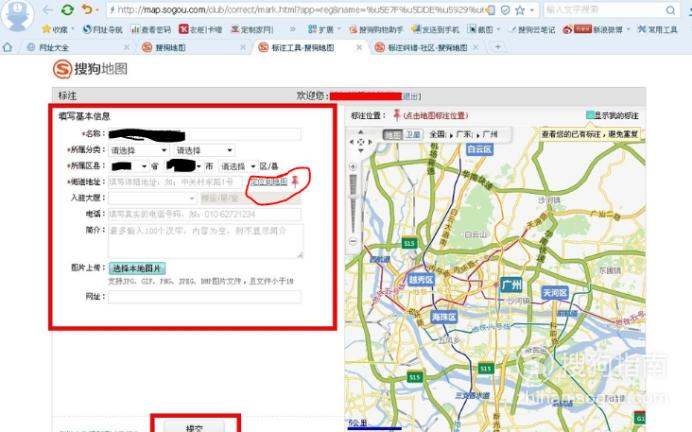Open new tab with plus button
Image resolution: width=692 pixels, height=432 pixels.
tap(498, 47)
